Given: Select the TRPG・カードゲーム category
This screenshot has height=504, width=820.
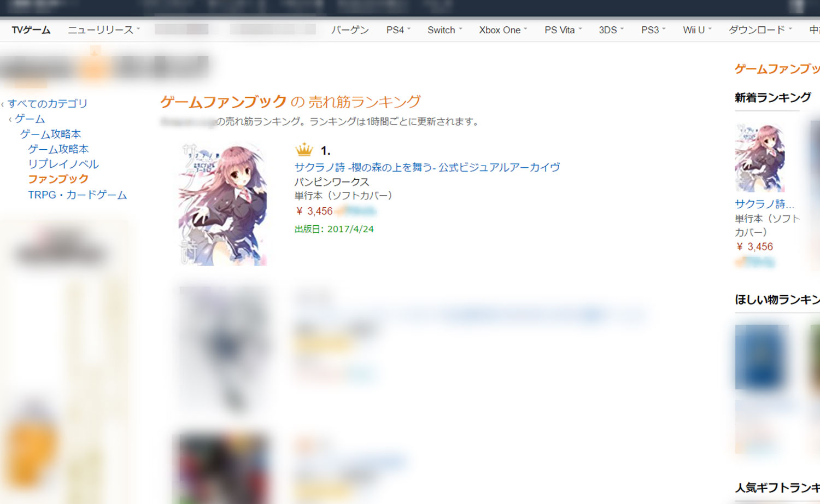Looking at the screenshot, I should pyautogui.click(x=78, y=195).
